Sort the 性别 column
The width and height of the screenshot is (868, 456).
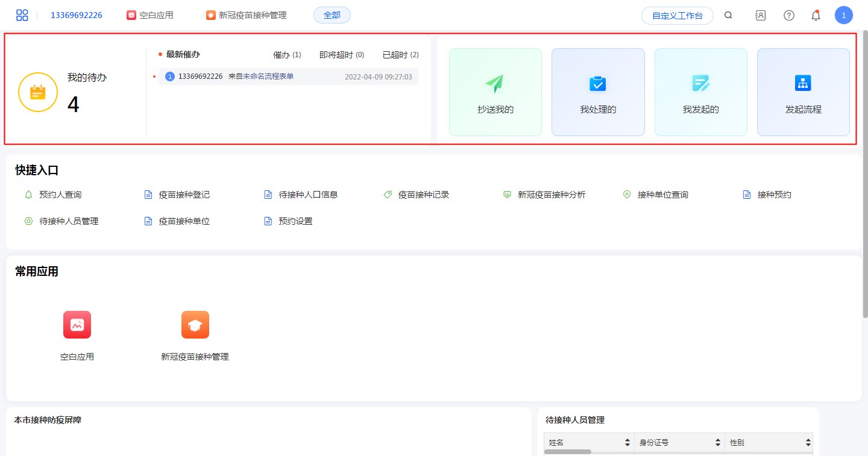pyautogui.click(x=808, y=443)
